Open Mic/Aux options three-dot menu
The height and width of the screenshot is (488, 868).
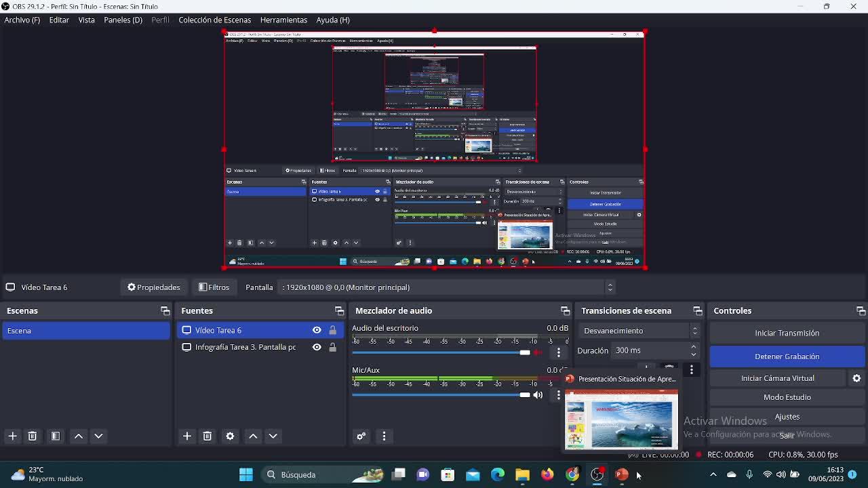click(x=559, y=394)
